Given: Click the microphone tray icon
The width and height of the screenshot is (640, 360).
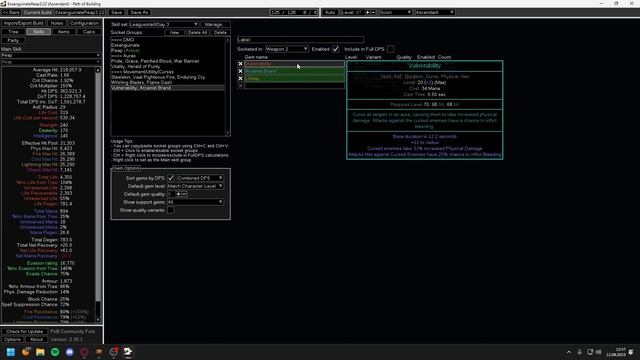Looking at the screenshot, I should (580, 352).
